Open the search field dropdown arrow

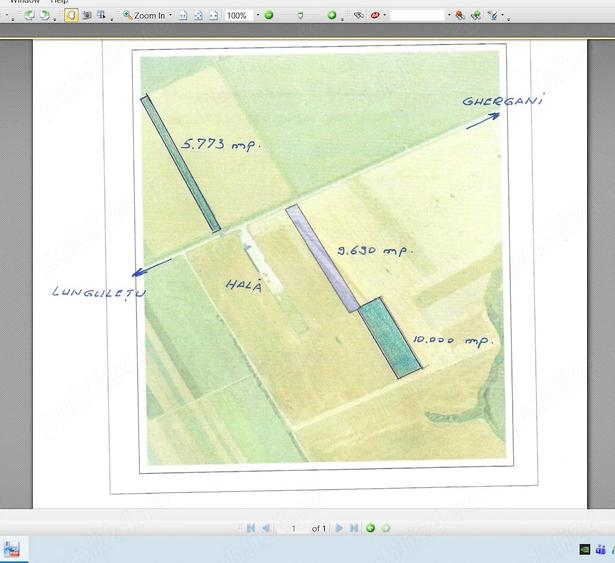(449, 15)
